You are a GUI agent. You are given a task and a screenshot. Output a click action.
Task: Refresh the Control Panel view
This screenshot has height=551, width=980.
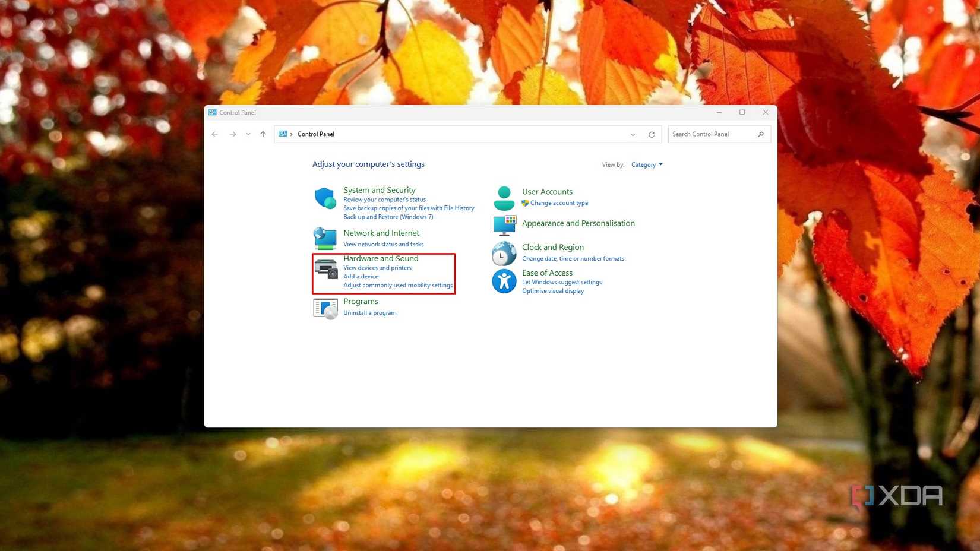pyautogui.click(x=652, y=134)
